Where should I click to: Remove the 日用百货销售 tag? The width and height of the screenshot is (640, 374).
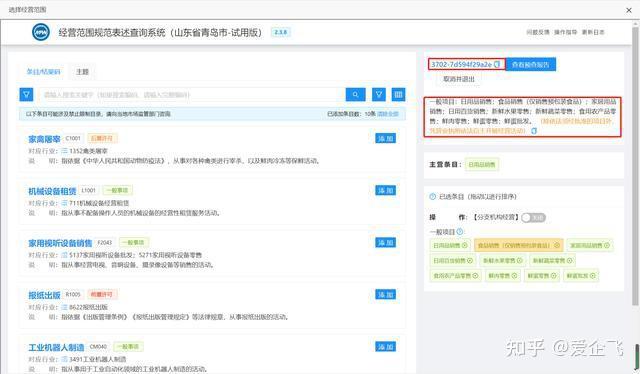pyautogui.click(x=470, y=260)
